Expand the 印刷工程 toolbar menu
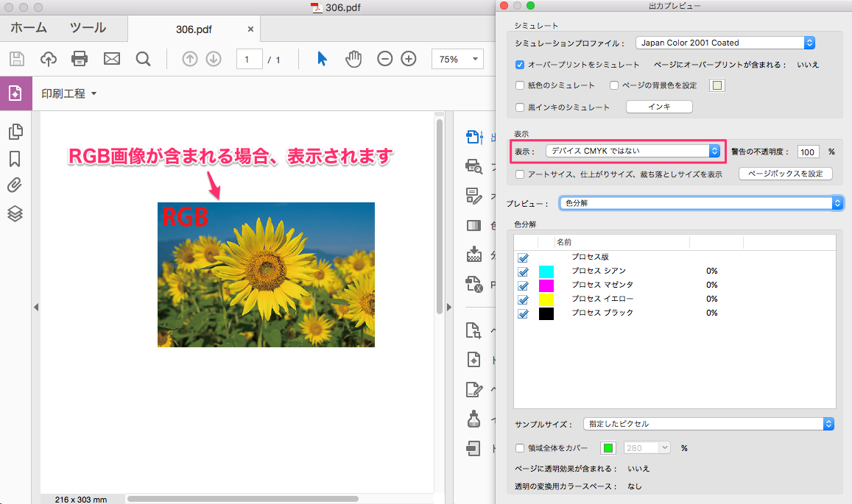Screen dimensions: 852x504 [x=69, y=93]
